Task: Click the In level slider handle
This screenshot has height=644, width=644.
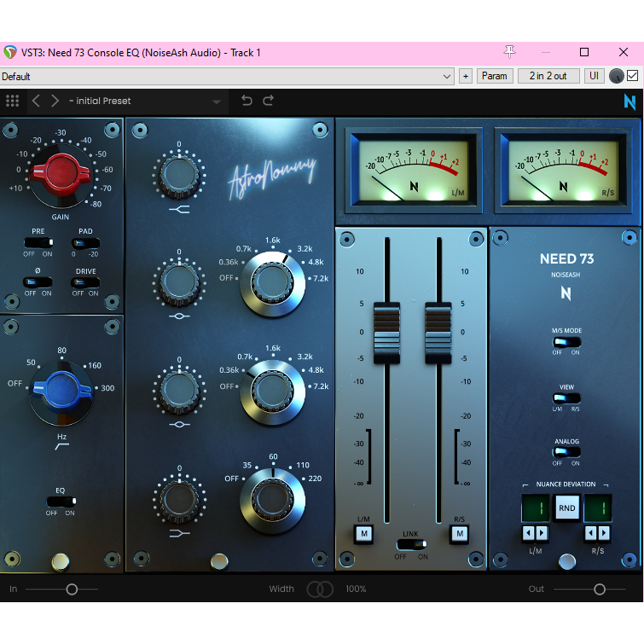Action: [72, 589]
